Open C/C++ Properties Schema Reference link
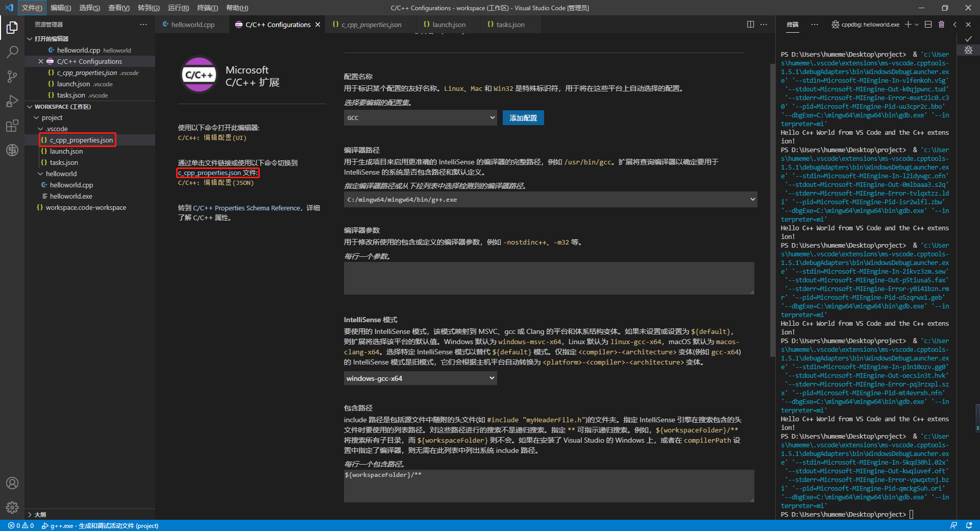980x531 pixels. click(x=247, y=208)
